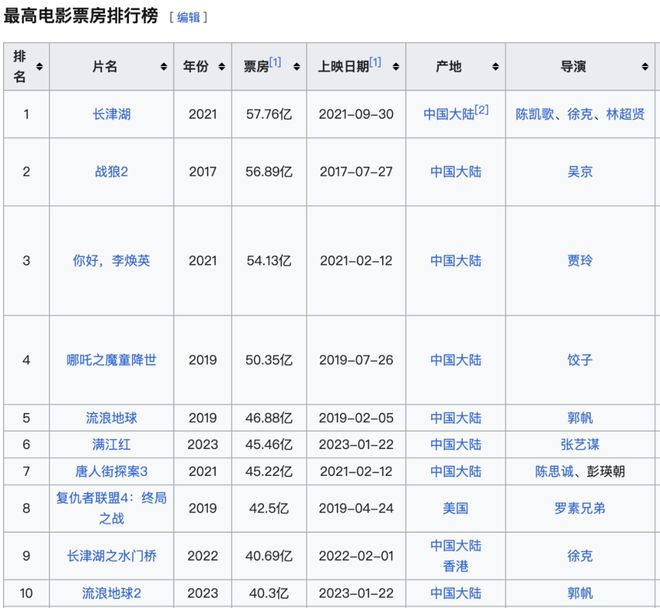
Task: Open director 陈思诚 link
Action: (x=554, y=472)
